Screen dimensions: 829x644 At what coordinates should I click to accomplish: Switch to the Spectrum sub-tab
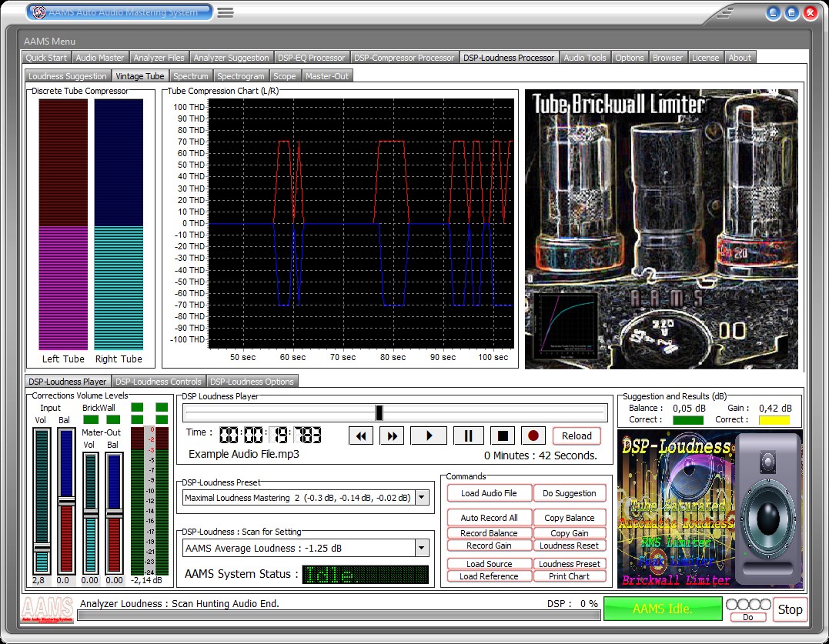pos(191,76)
